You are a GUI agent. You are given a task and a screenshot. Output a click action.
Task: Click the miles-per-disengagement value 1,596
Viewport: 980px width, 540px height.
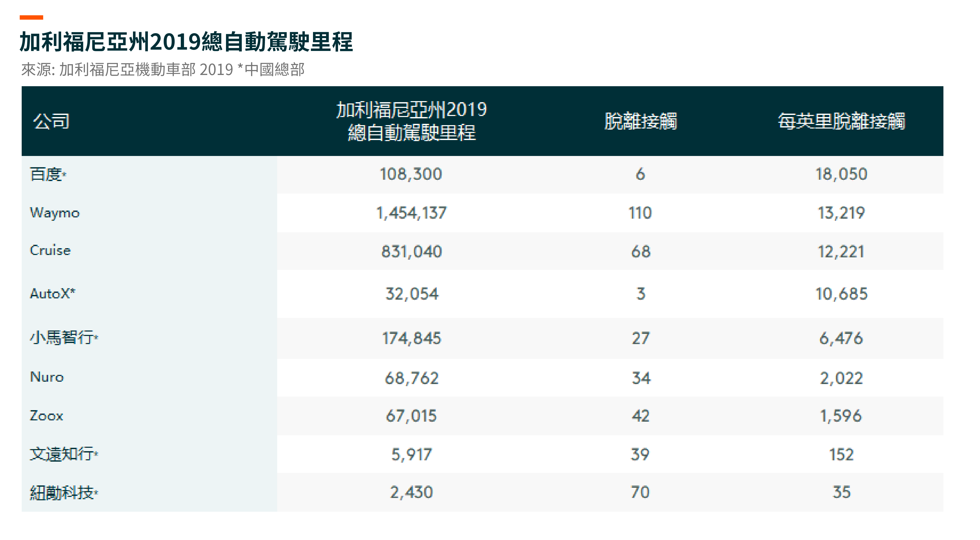pos(841,416)
